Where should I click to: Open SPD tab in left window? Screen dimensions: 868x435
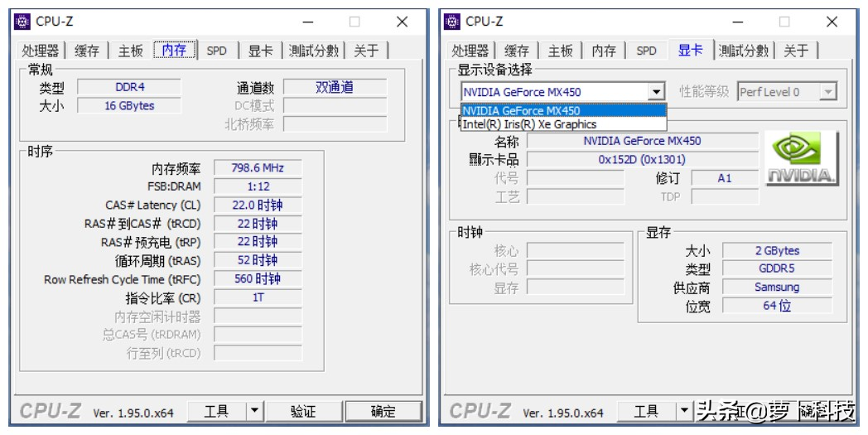pyautogui.click(x=216, y=51)
